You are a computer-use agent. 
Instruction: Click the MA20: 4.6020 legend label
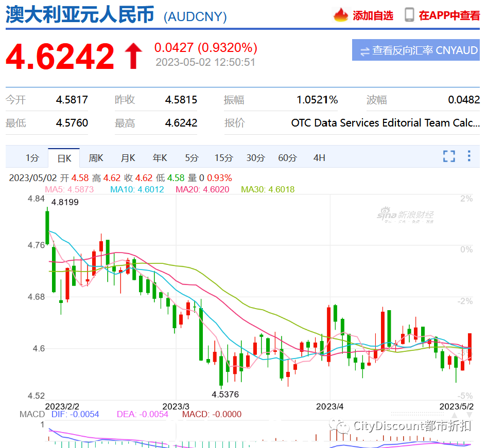(x=202, y=190)
